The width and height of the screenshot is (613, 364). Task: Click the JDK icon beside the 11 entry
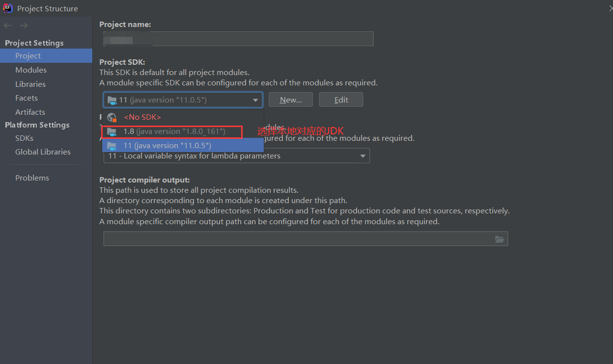pyautogui.click(x=111, y=145)
